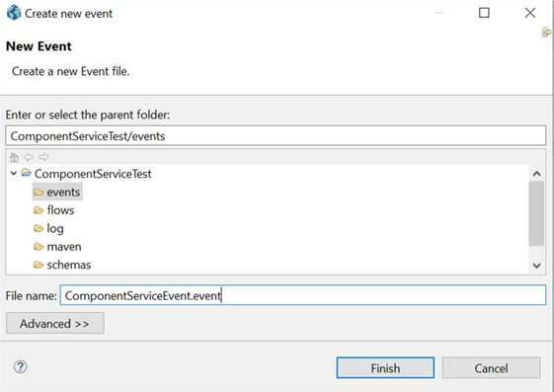Collapse the ComponentServiceTest tree node
The image size is (554, 392).
coord(14,174)
